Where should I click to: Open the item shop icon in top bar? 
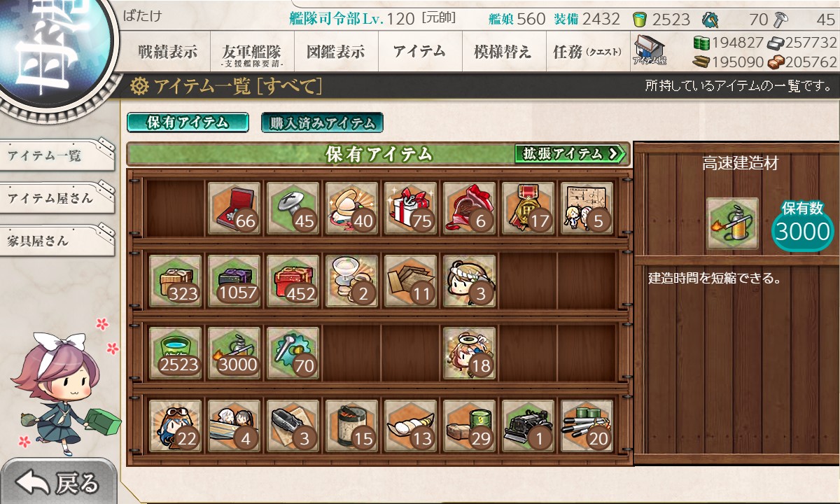click(650, 50)
